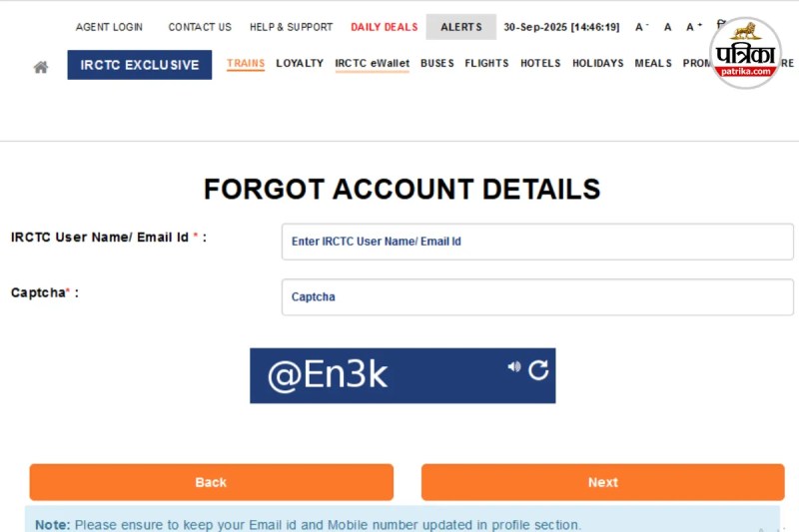The image size is (799, 532).
Task: Click the Patrika logo badge
Action: pyautogui.click(x=745, y=53)
